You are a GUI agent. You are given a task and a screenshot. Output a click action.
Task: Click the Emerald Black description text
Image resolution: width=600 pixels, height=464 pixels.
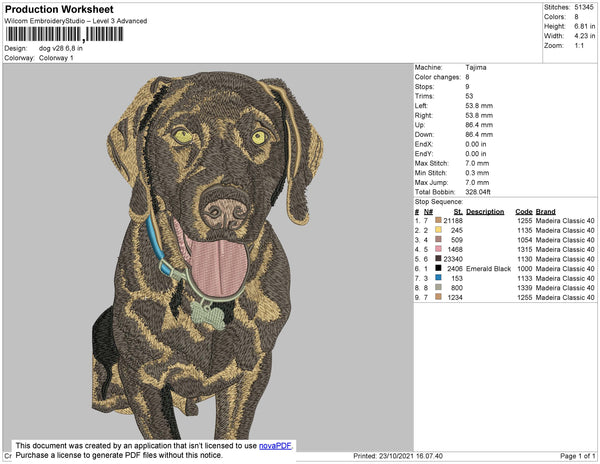489,269
